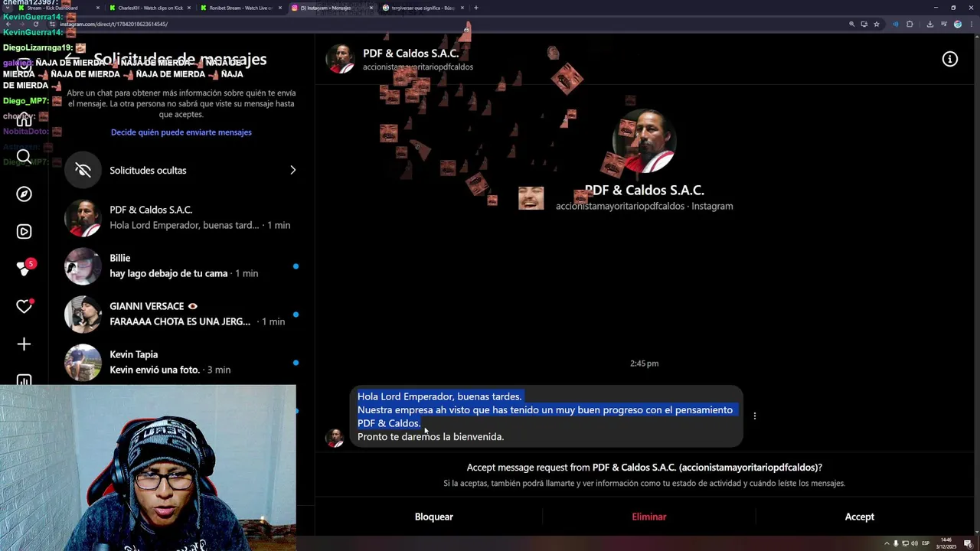Click Kevin Tapia's avatar thumbnail

point(83,363)
